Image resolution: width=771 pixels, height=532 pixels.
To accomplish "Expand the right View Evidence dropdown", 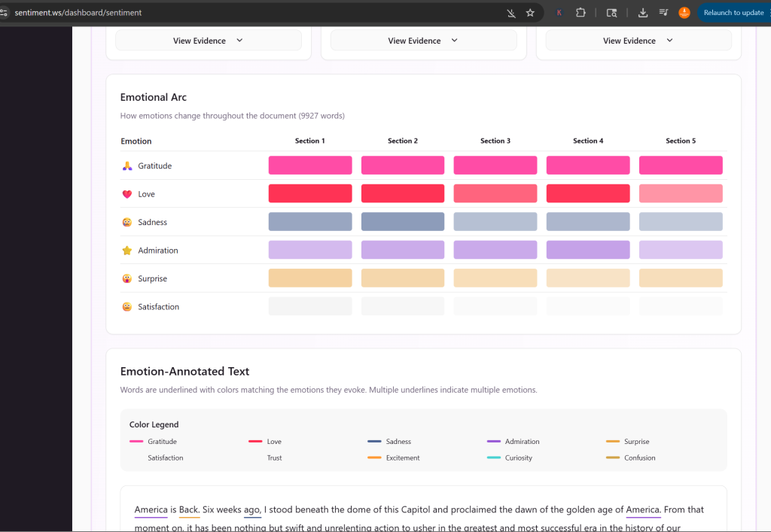I will coord(638,41).
